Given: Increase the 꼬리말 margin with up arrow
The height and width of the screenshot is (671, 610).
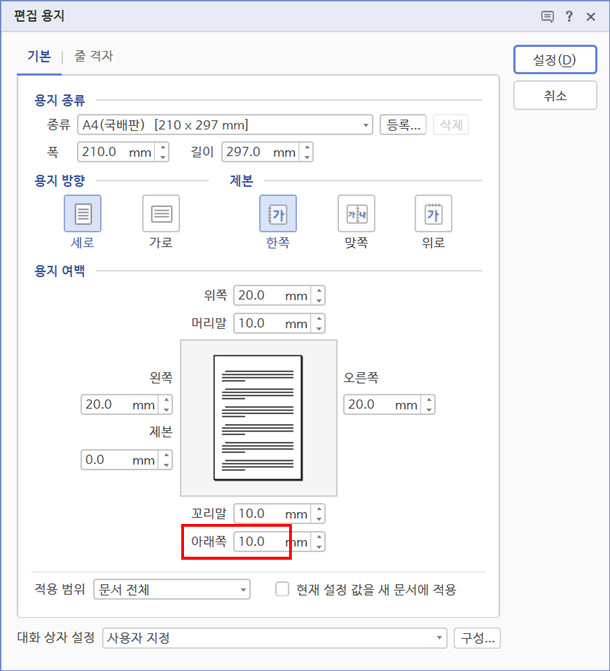Looking at the screenshot, I should click(319, 509).
